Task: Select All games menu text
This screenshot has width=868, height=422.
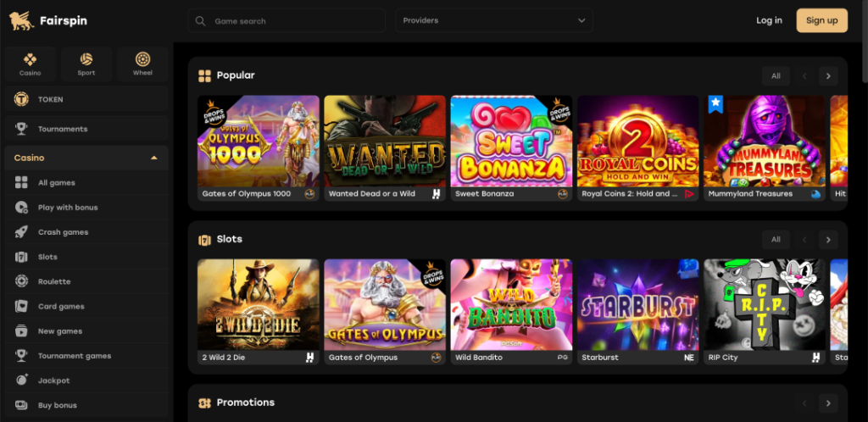Action: [x=57, y=183]
